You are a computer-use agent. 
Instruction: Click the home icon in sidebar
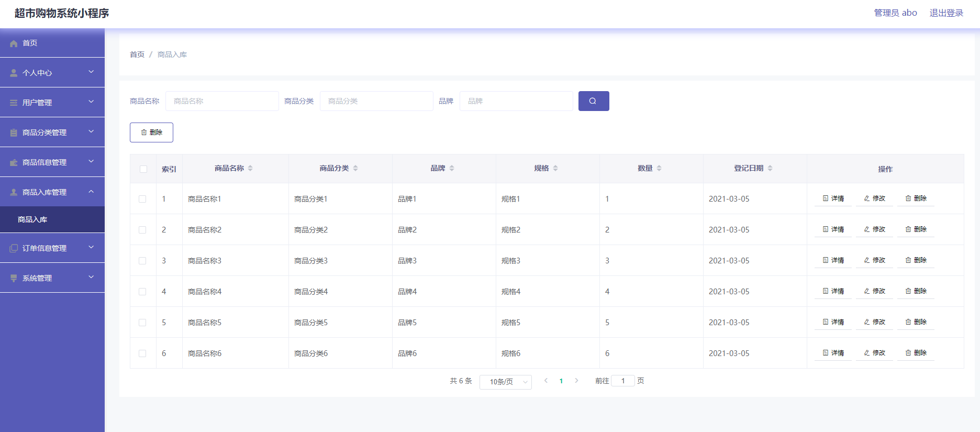(14, 43)
